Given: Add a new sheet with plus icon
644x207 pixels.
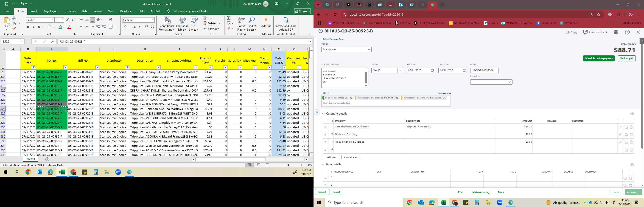Looking at the screenshot, I should (47, 159).
